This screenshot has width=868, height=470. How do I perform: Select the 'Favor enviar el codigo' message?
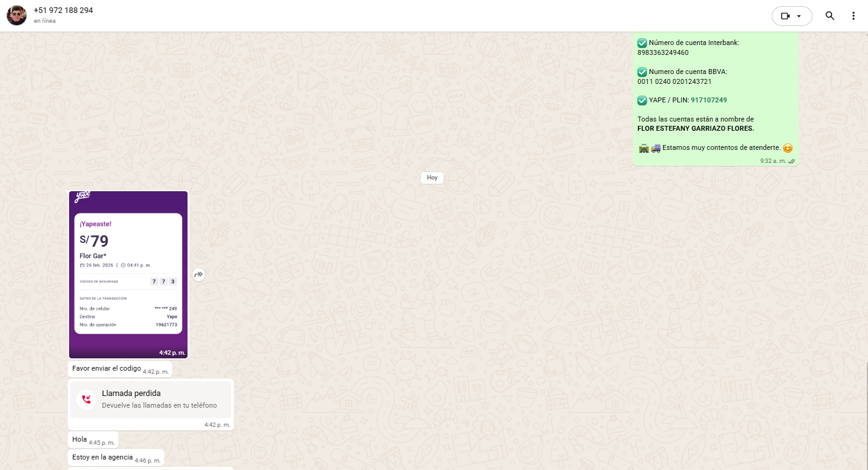click(x=106, y=369)
